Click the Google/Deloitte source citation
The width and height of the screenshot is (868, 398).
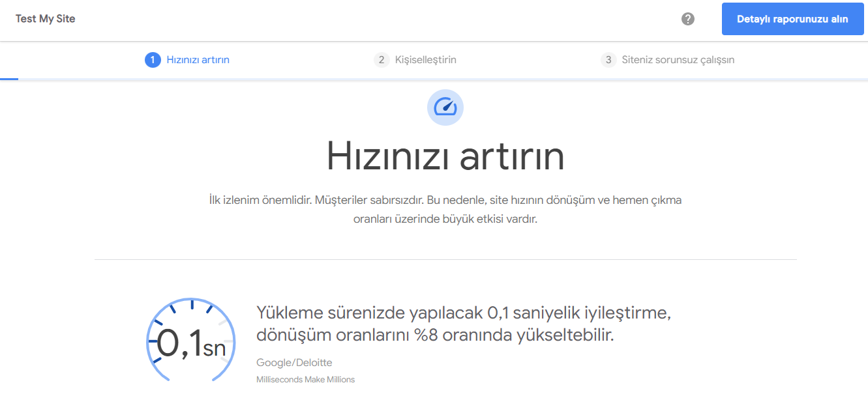tap(294, 362)
